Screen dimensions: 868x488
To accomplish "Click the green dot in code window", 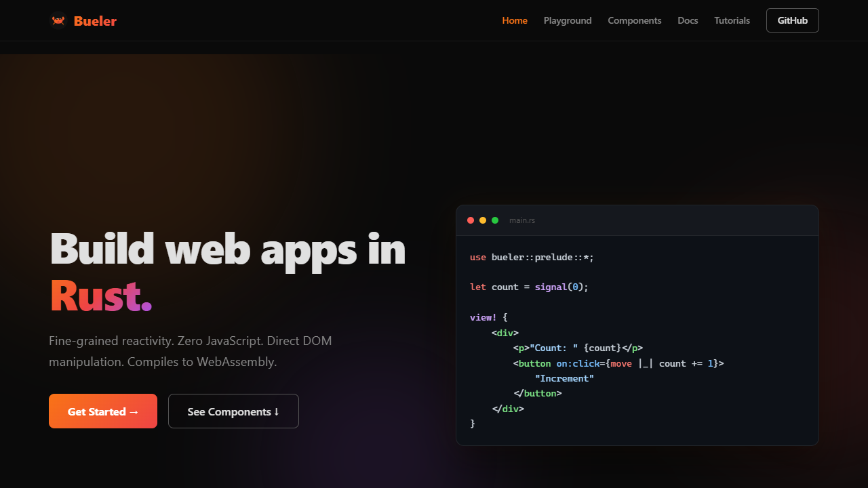I will point(495,220).
